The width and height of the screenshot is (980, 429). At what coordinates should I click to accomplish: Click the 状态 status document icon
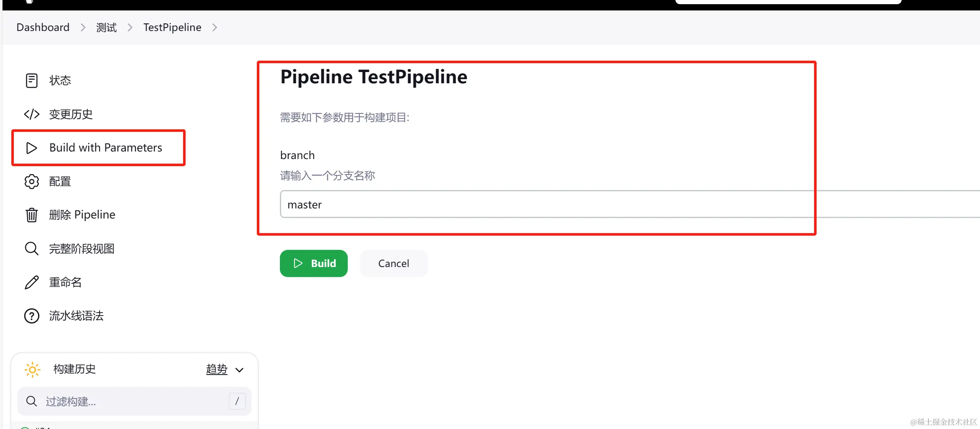click(x=31, y=80)
